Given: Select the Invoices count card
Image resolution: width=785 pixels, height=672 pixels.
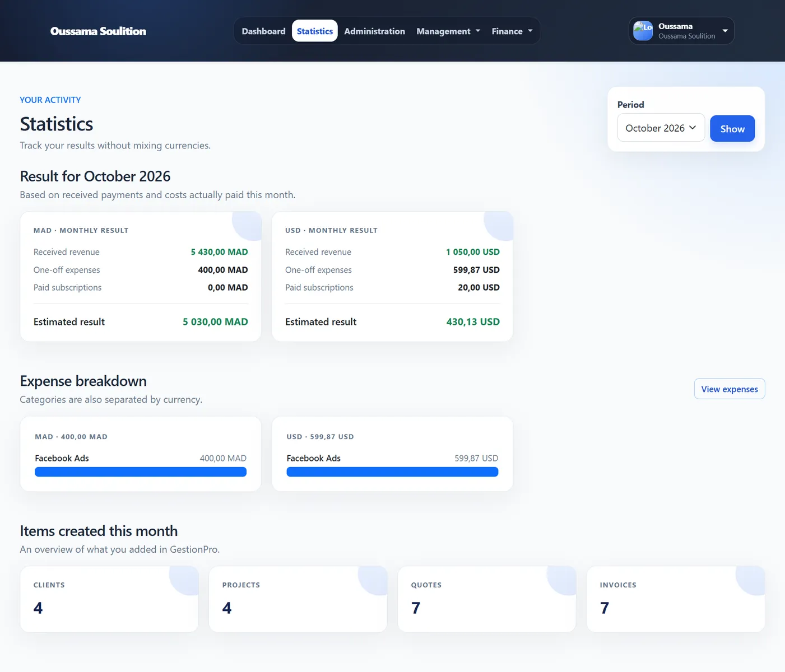Looking at the screenshot, I should point(676,599).
